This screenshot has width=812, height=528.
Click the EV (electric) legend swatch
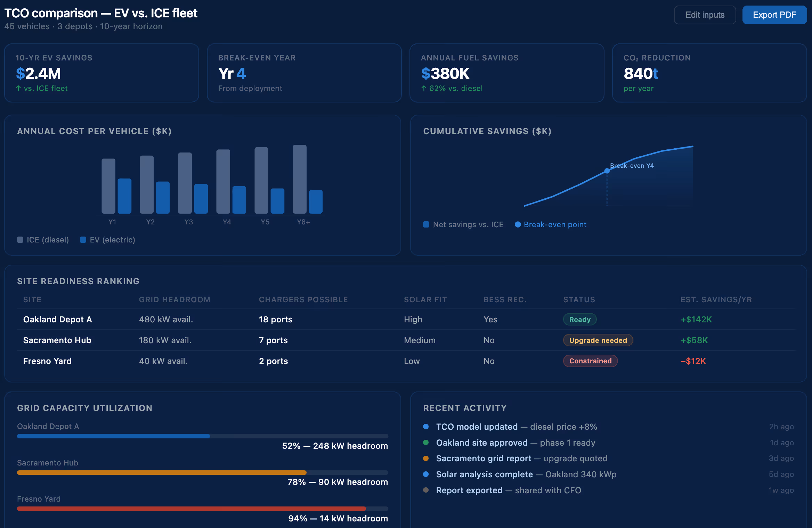83,240
